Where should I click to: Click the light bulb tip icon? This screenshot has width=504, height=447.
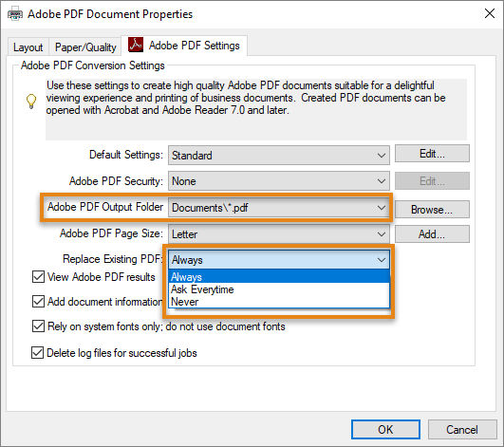coord(31,102)
